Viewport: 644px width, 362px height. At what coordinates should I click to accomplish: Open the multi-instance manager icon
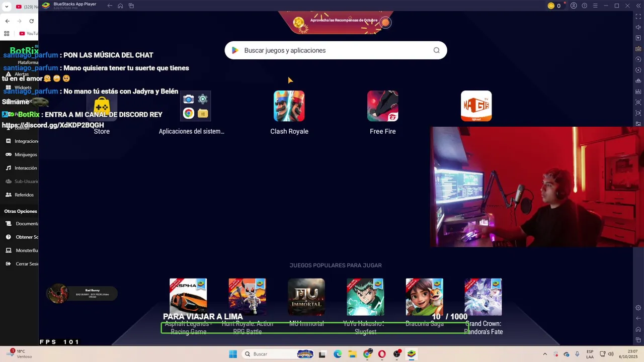[x=638, y=81]
